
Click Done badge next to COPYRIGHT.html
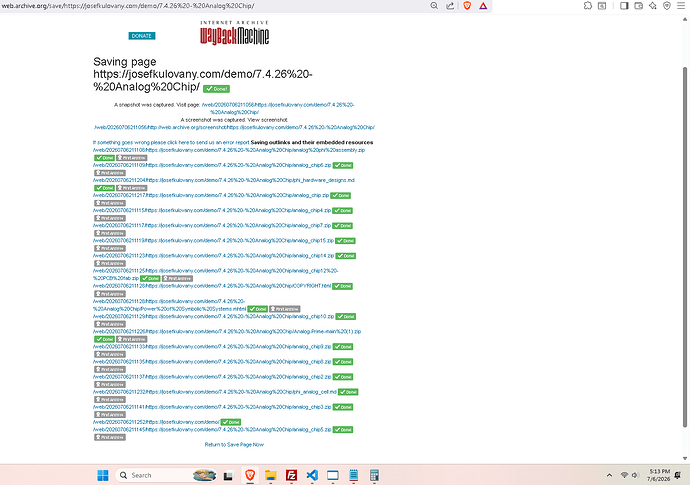click(343, 286)
